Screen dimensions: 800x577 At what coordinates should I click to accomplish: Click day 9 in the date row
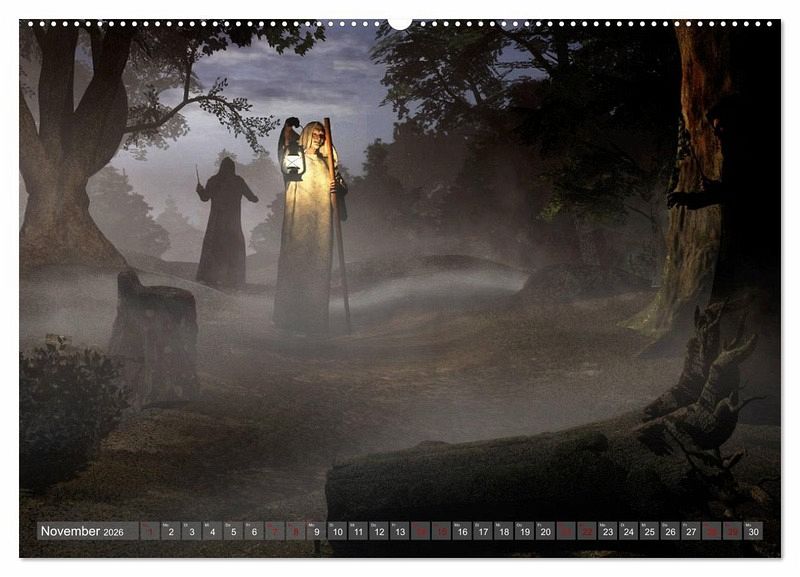(316, 531)
